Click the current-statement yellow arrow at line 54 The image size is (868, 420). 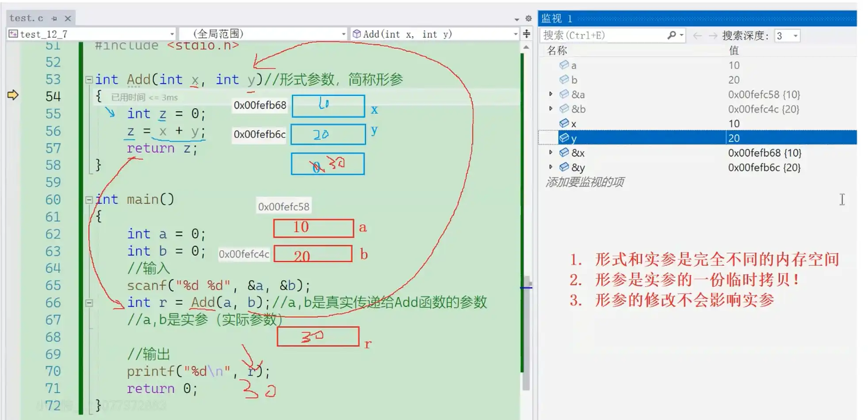[x=13, y=95]
